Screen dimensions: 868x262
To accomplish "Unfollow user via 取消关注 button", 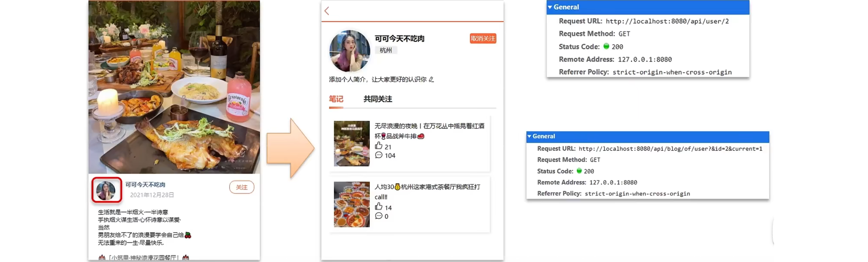I will pyautogui.click(x=483, y=38).
